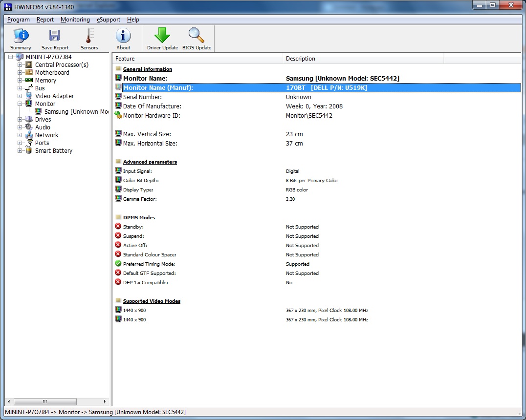Expand the Network node
This screenshot has width=526, height=420.
(x=20, y=135)
